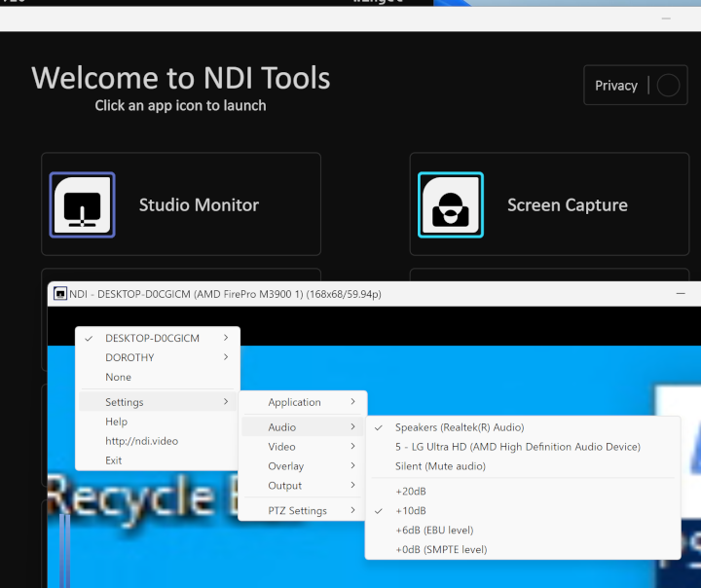Expand the Overlay submenu arrow
The image size is (701, 588).
[352, 465]
